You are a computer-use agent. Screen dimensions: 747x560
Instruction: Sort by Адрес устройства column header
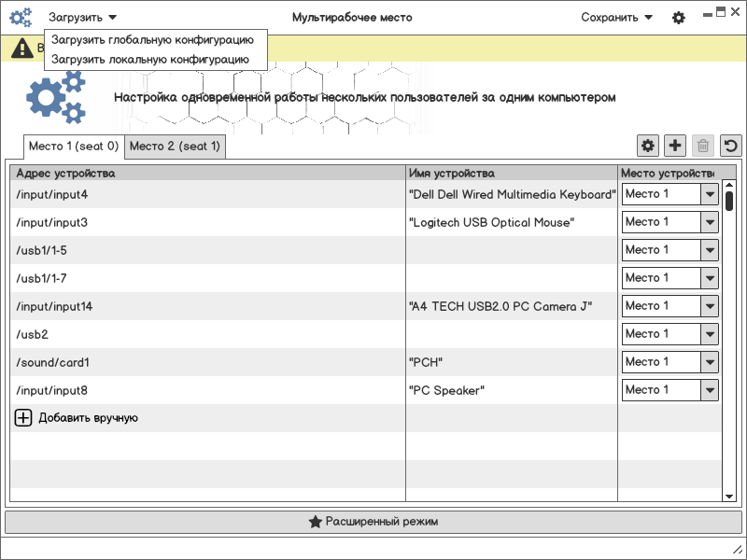[207, 174]
